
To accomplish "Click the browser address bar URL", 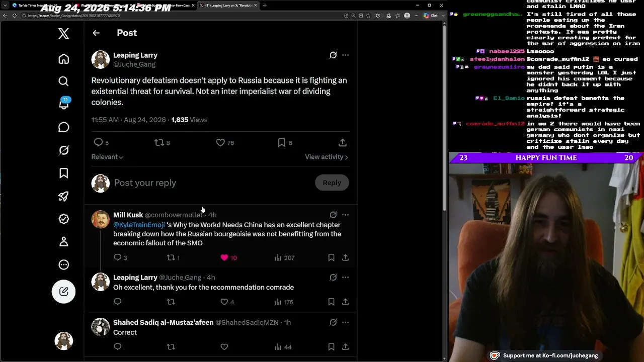I will coord(73,16).
